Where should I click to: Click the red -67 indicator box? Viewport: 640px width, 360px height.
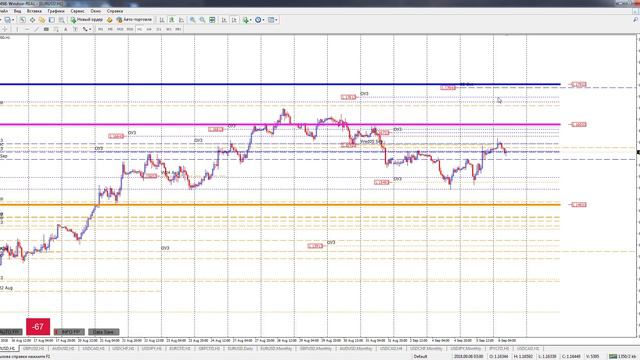38,327
